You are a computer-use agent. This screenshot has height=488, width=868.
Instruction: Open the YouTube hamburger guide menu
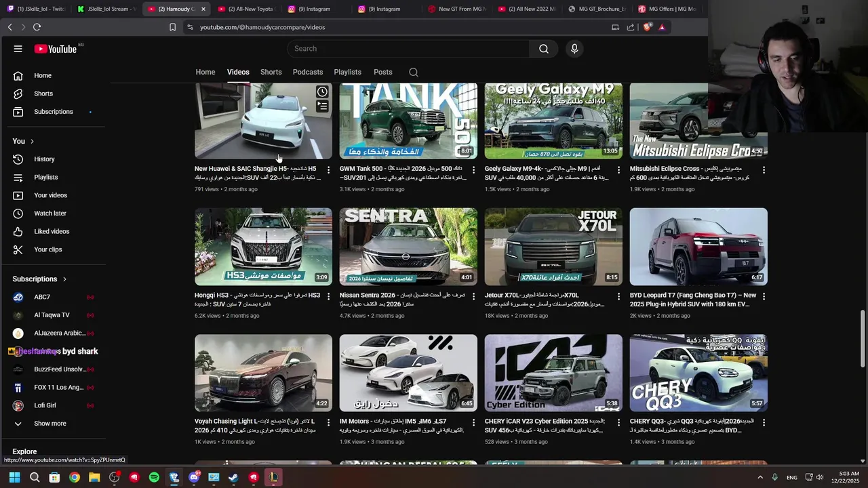(x=18, y=49)
